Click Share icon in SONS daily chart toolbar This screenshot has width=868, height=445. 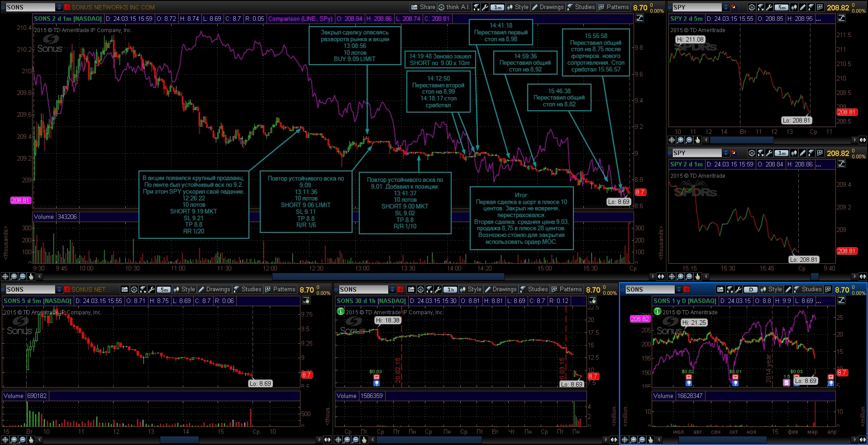tap(720, 289)
